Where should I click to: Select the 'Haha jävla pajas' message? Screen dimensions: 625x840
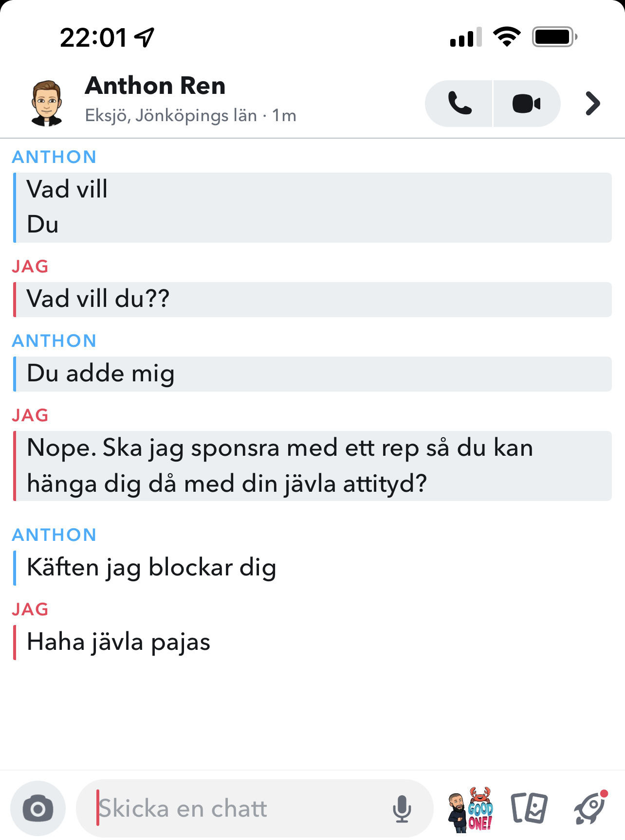(118, 643)
